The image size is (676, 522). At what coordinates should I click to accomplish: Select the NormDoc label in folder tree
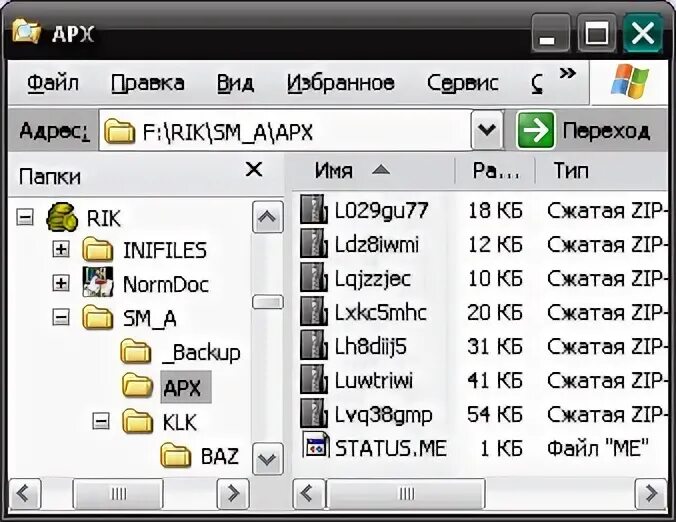(x=166, y=284)
